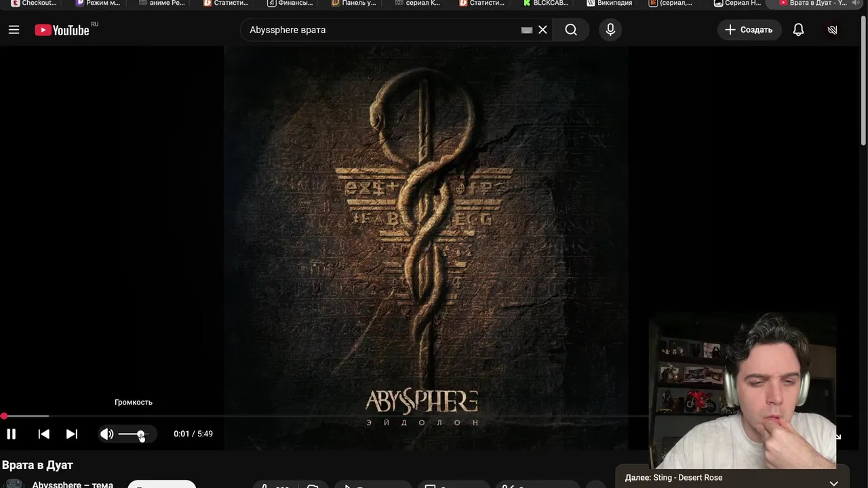The height and width of the screenshot is (488, 868).
Task: Skip to next video
Action: point(71,434)
